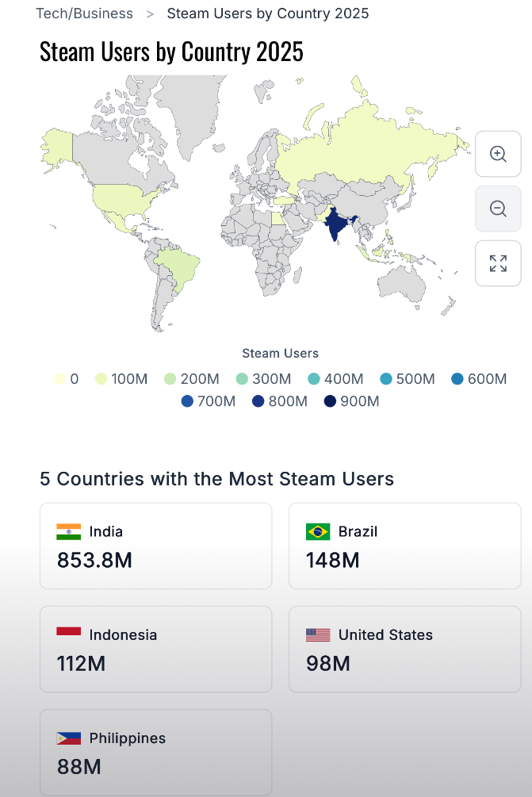
Task: Select the 600M legend color swatch
Action: click(457, 379)
